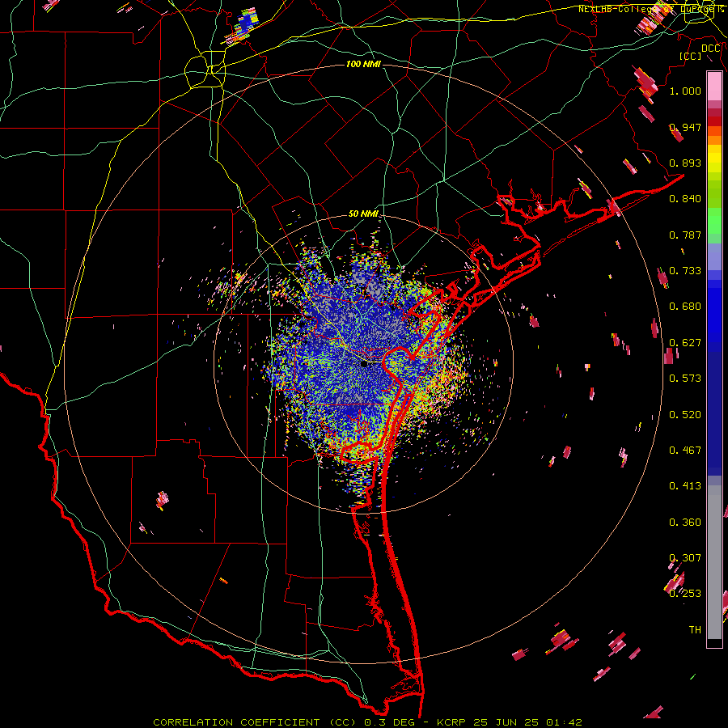This screenshot has width=728, height=728.
Task: Click the gray segment of the color bar
Action: (714, 562)
